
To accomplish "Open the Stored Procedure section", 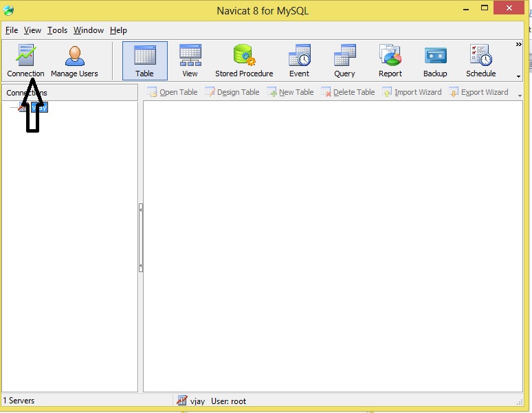I will tap(244, 61).
